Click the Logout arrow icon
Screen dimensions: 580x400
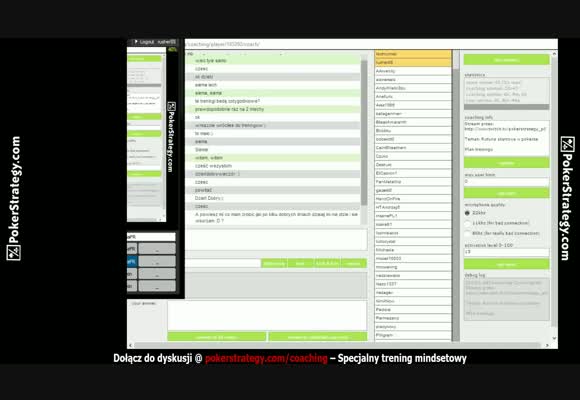pos(136,42)
